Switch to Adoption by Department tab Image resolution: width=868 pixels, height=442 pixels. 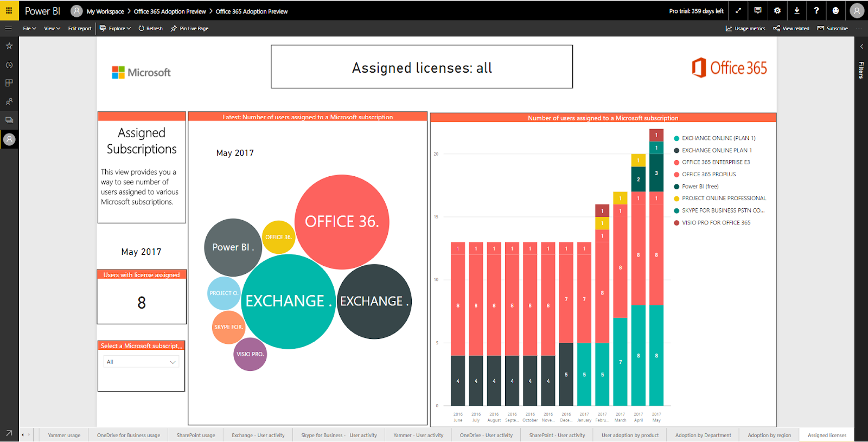(x=703, y=435)
